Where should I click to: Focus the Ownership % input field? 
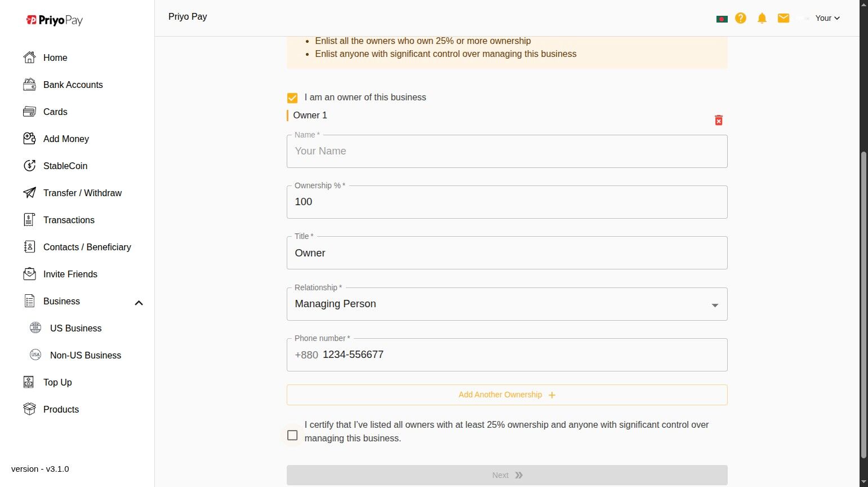[x=506, y=202]
